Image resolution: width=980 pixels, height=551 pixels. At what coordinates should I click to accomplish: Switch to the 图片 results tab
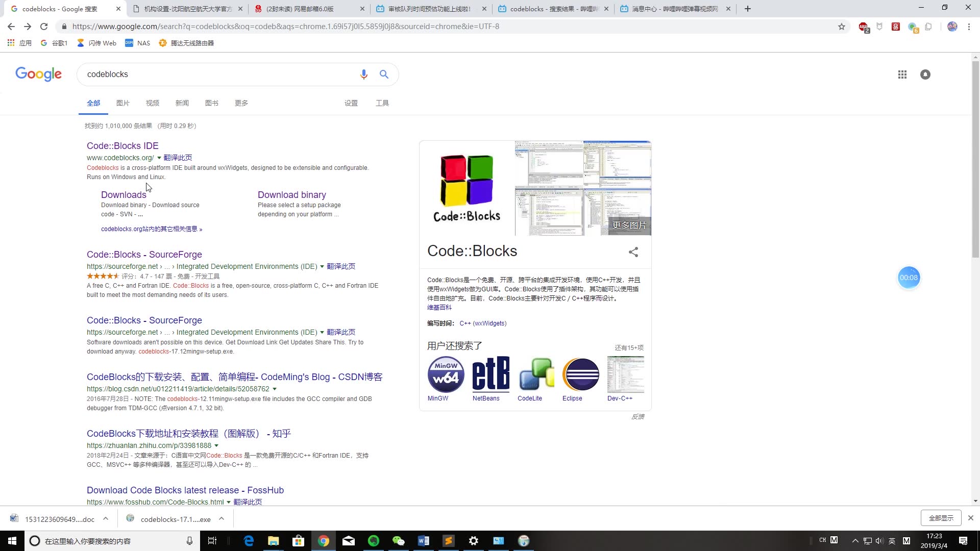(x=123, y=103)
